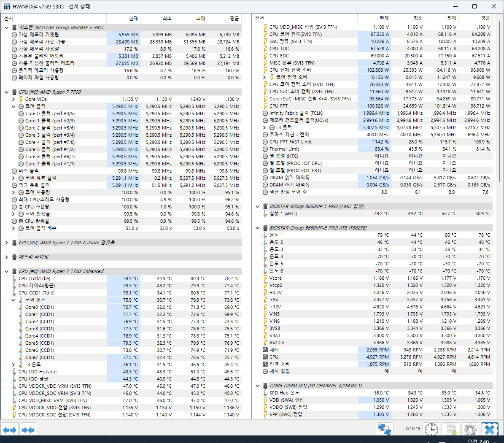Screen dimensions: 504x443
Task: Click thermometer icon beside CPU (Tctl/Tdie)
Action: click(x=14, y=278)
